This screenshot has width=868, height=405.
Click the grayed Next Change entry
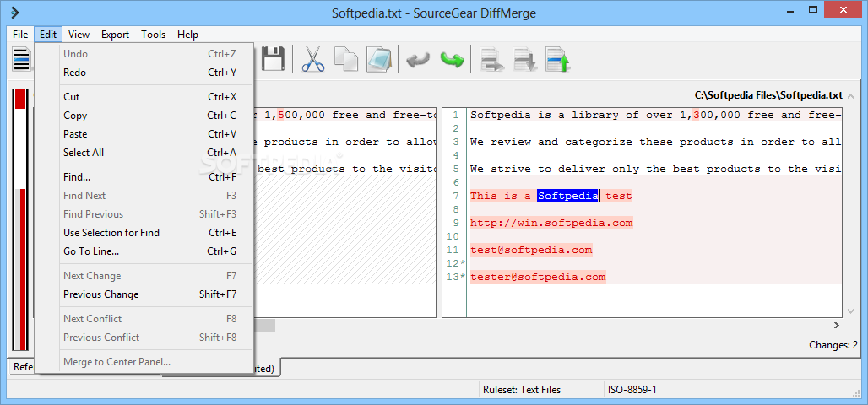click(144, 276)
